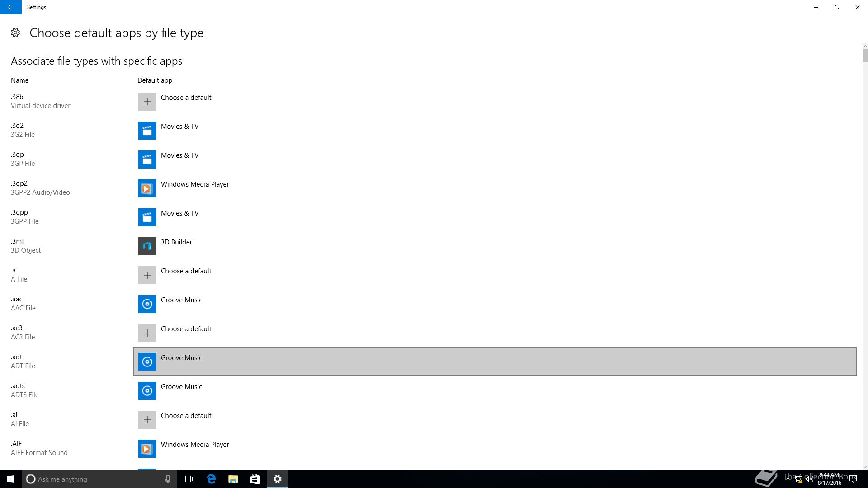Click the scrollbar up arrow
The image size is (868, 488).
[x=865, y=46]
